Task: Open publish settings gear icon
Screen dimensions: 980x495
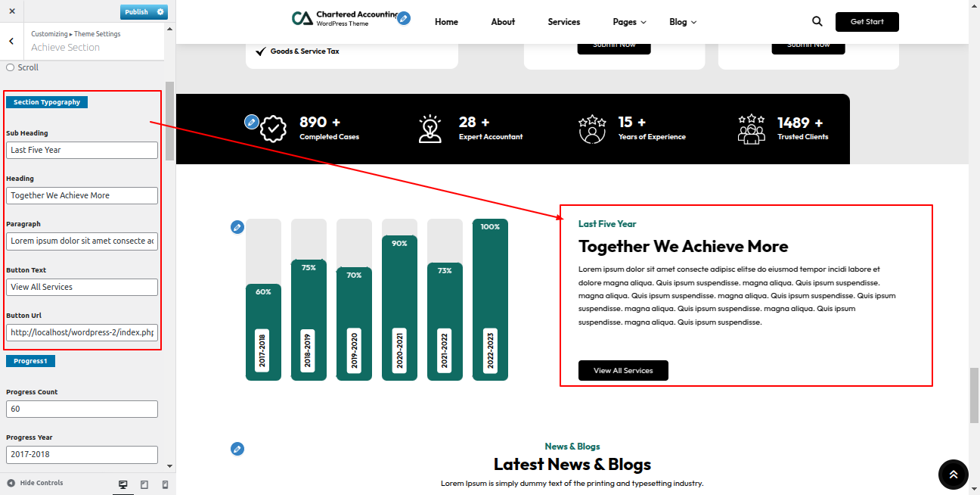Action: [160, 12]
